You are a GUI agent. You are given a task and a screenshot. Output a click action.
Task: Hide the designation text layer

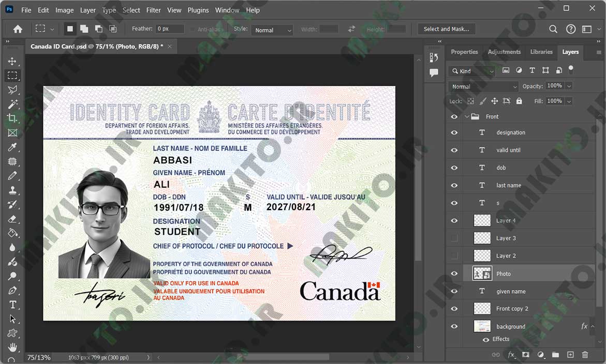[x=454, y=132]
